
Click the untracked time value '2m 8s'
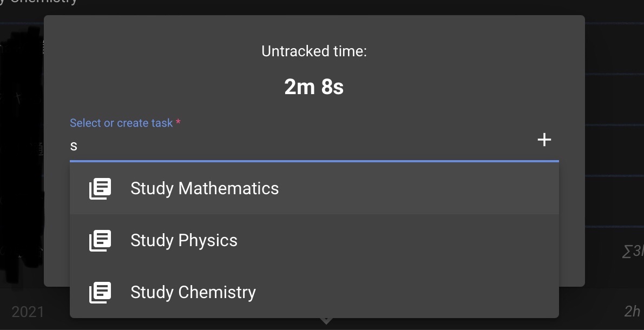314,87
